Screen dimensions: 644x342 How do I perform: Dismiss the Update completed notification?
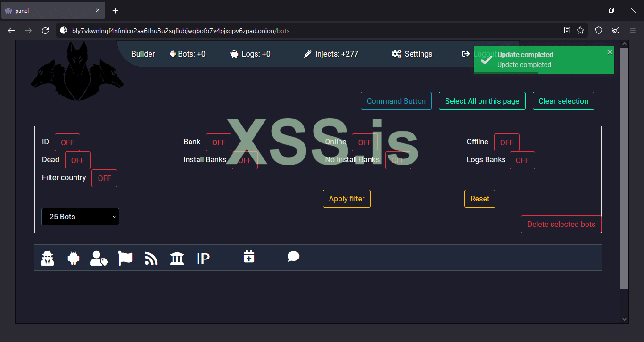click(610, 52)
